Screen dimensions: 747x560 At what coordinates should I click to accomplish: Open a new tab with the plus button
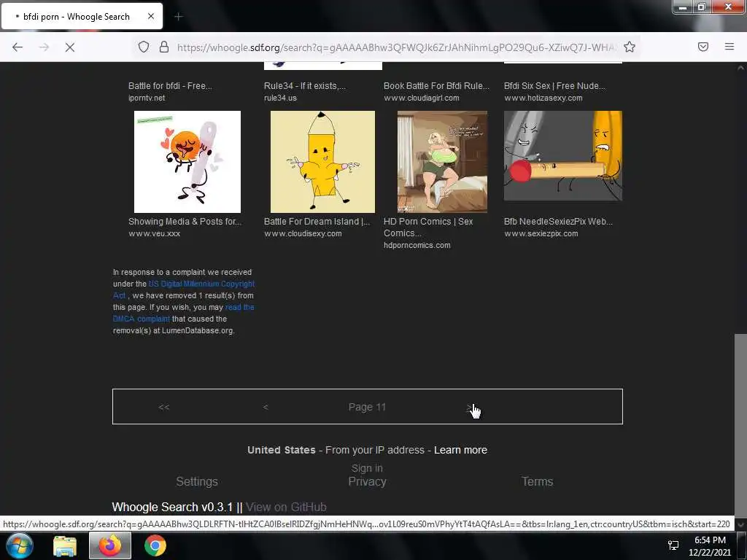pos(179,17)
